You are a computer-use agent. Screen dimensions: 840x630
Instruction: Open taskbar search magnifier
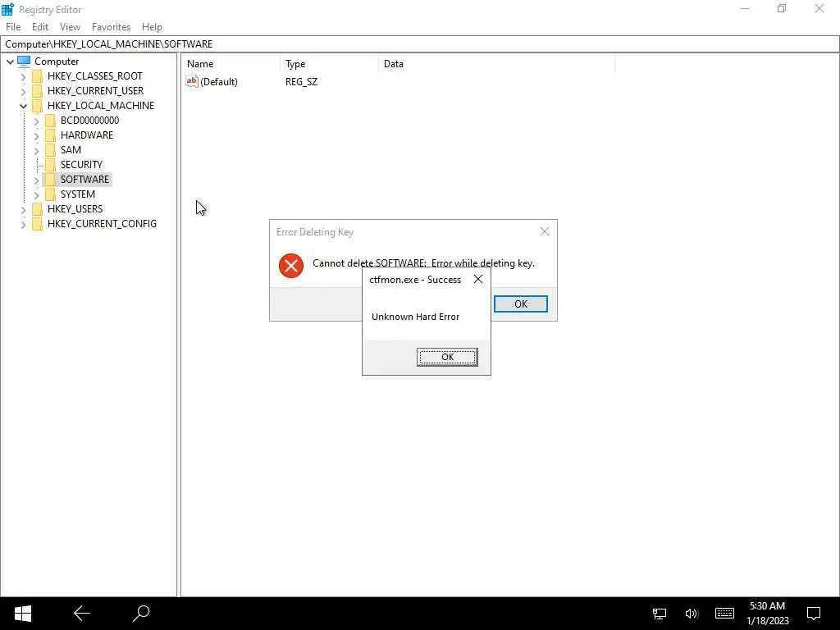(x=141, y=614)
